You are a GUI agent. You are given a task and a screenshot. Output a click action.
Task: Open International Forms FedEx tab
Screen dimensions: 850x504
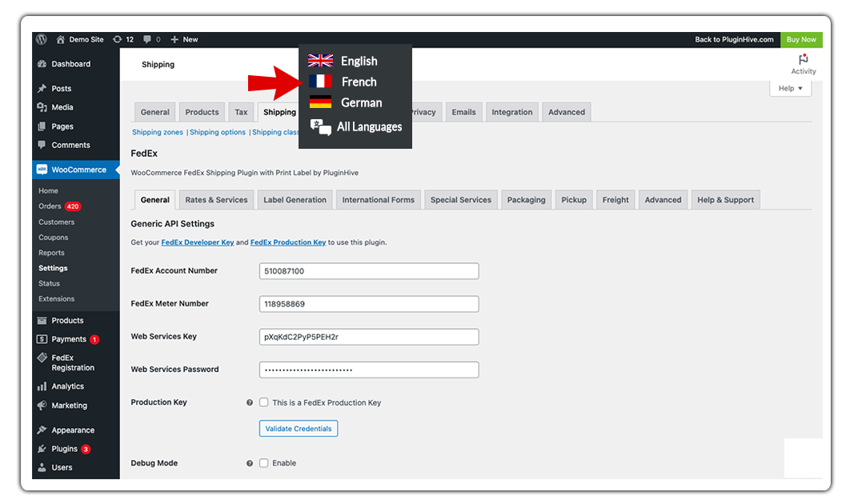coord(379,200)
